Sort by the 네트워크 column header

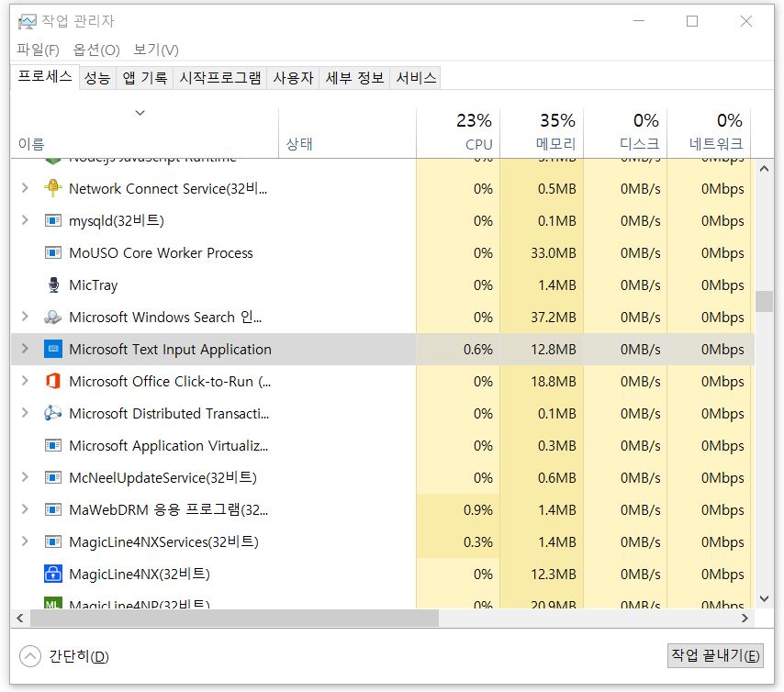tap(709, 132)
